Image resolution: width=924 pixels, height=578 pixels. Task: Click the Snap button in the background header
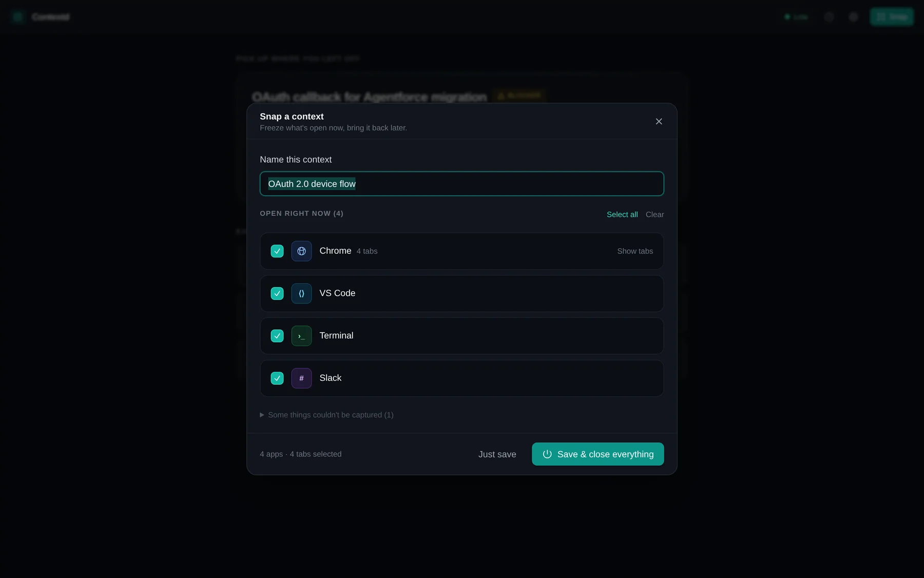892,17
